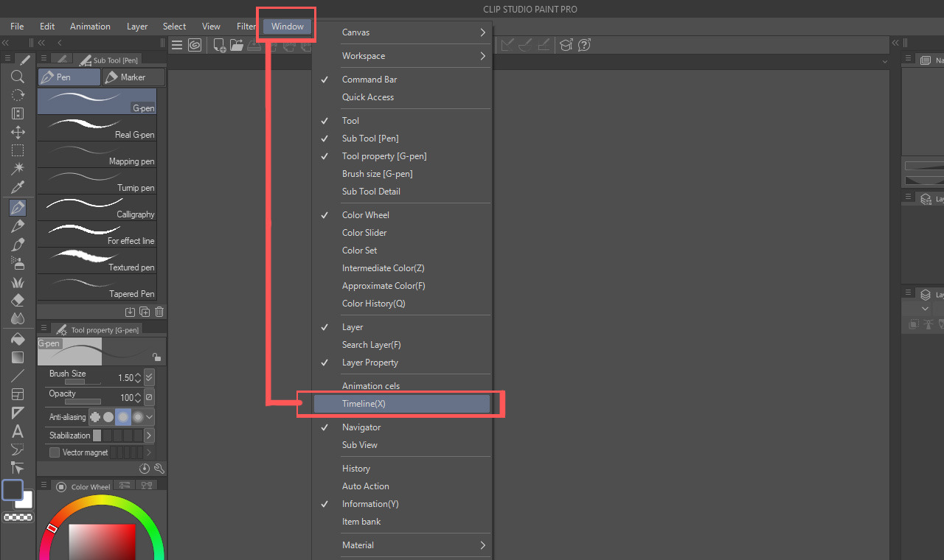Select the Brush tool
944x560 pixels.
18,245
